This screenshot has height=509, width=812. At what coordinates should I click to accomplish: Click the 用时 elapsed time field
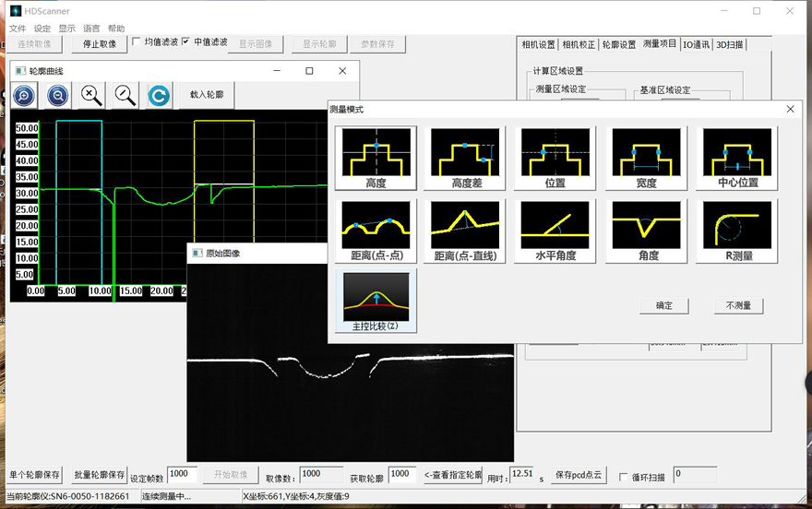click(522, 474)
